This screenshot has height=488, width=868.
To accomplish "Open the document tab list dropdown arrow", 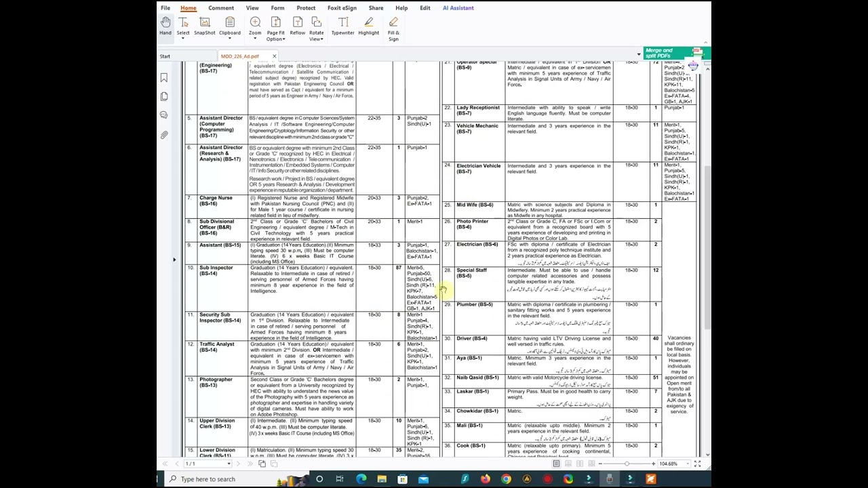I will click(x=638, y=54).
